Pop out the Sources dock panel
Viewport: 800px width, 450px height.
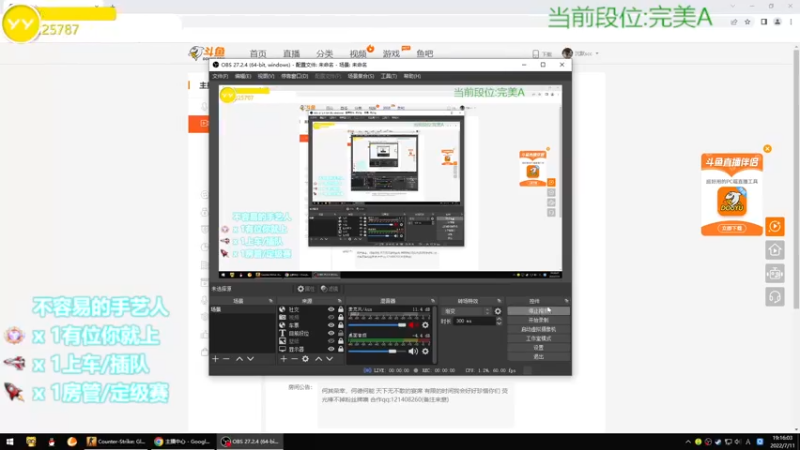coord(339,301)
